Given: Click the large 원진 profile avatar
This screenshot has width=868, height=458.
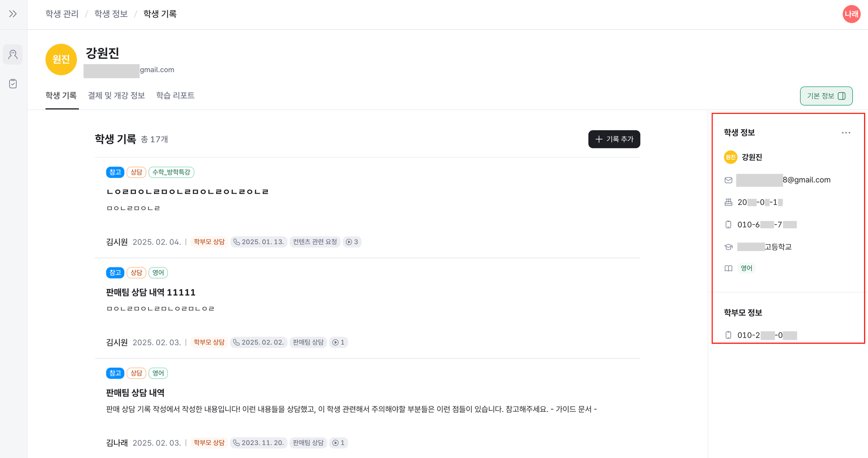Looking at the screenshot, I should pyautogui.click(x=61, y=59).
